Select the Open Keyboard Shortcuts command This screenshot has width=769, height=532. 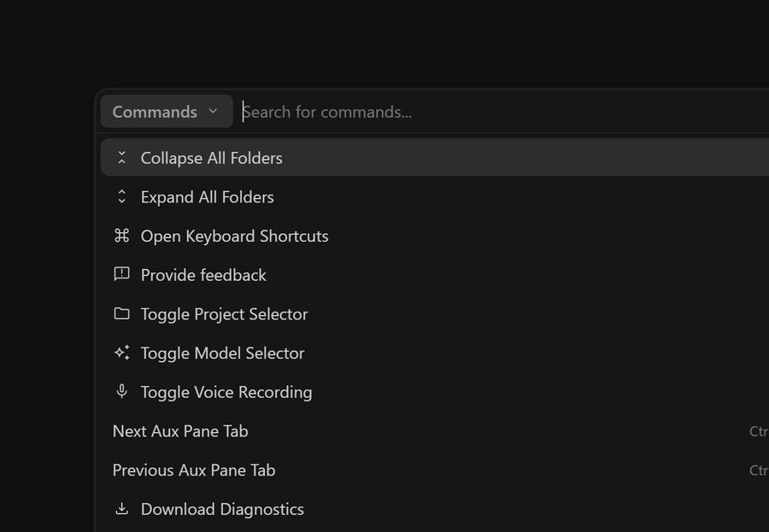tap(435, 236)
